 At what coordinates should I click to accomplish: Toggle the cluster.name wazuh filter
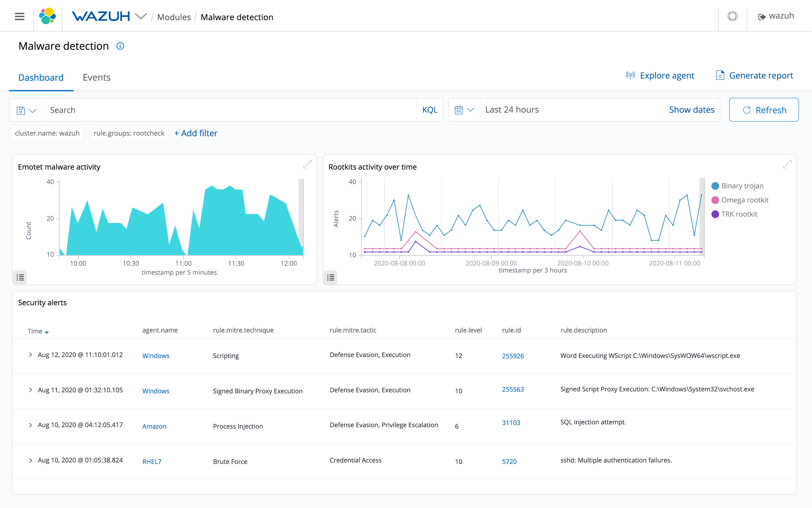coord(48,133)
